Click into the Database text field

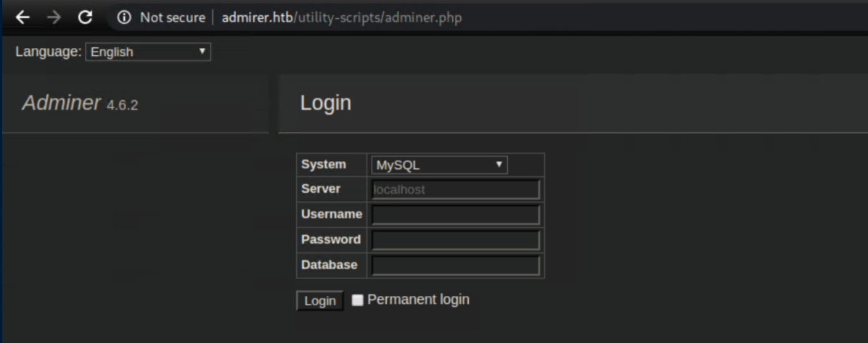coord(456,265)
